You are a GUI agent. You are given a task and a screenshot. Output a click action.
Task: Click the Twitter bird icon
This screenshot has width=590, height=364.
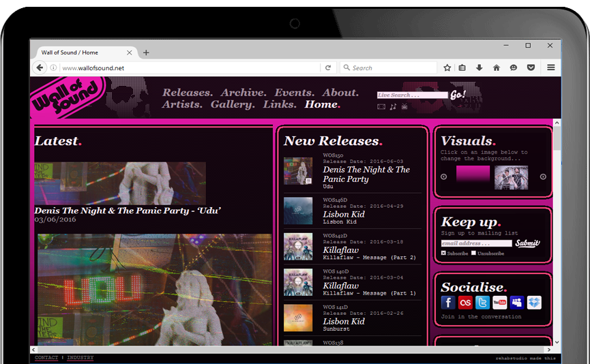[482, 303]
